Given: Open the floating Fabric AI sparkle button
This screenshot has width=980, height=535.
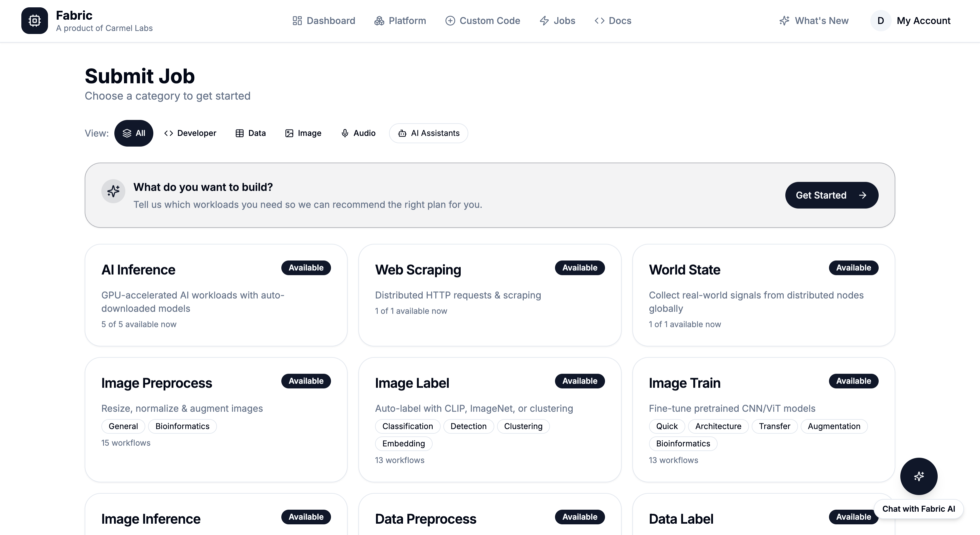Looking at the screenshot, I should pyautogui.click(x=918, y=476).
